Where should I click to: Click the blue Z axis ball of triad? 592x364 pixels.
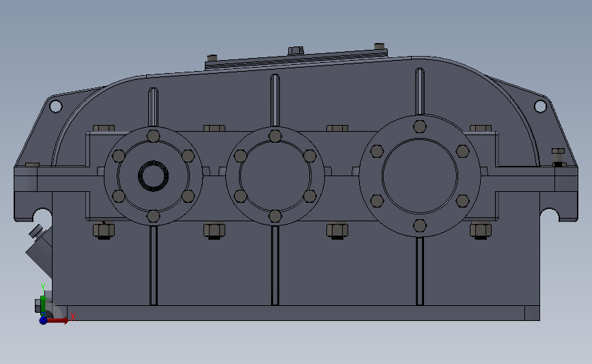(43, 320)
